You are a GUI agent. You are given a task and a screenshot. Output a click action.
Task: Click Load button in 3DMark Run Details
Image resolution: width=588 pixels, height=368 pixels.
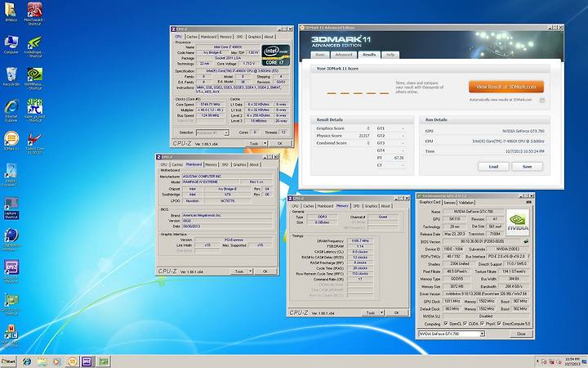(x=493, y=166)
